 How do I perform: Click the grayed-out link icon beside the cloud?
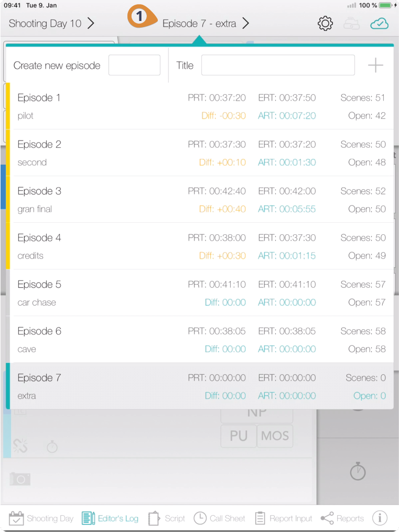pos(351,24)
